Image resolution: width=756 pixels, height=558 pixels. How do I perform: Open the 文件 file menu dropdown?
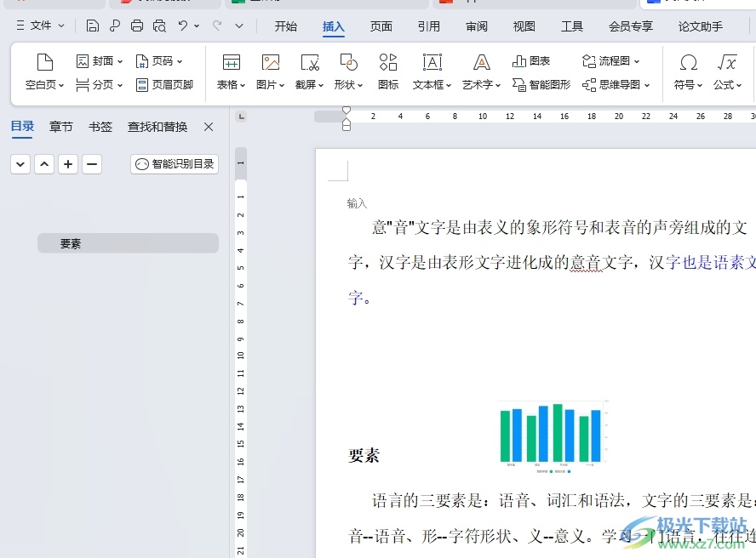39,26
